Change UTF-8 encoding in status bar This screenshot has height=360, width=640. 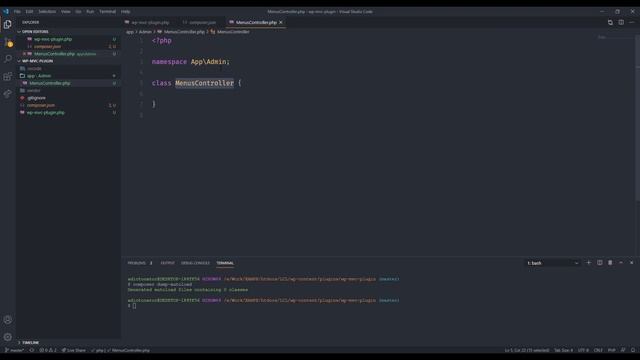click(583, 350)
